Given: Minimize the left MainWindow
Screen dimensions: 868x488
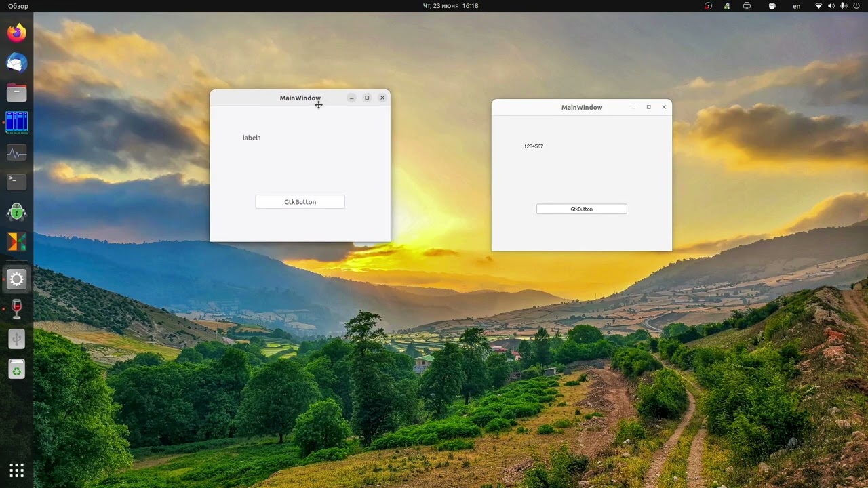Looking at the screenshot, I should 351,98.
